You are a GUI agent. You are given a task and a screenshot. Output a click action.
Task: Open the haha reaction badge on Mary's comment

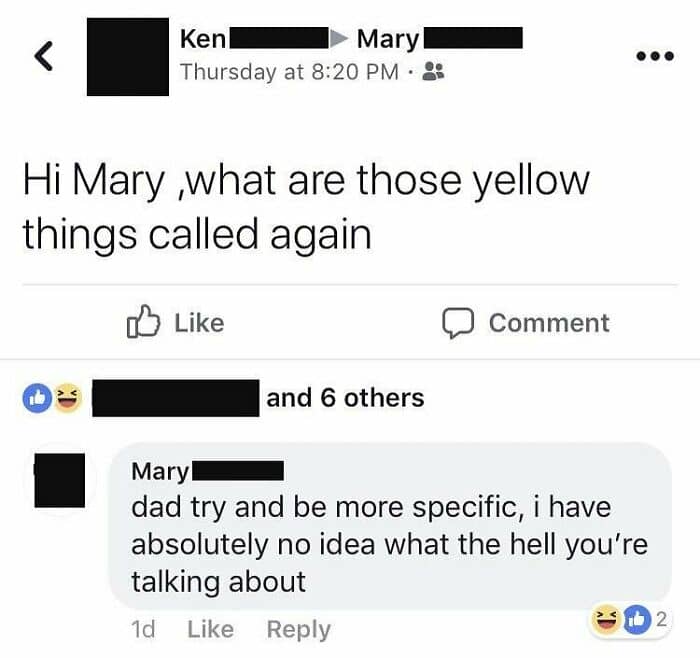click(604, 622)
